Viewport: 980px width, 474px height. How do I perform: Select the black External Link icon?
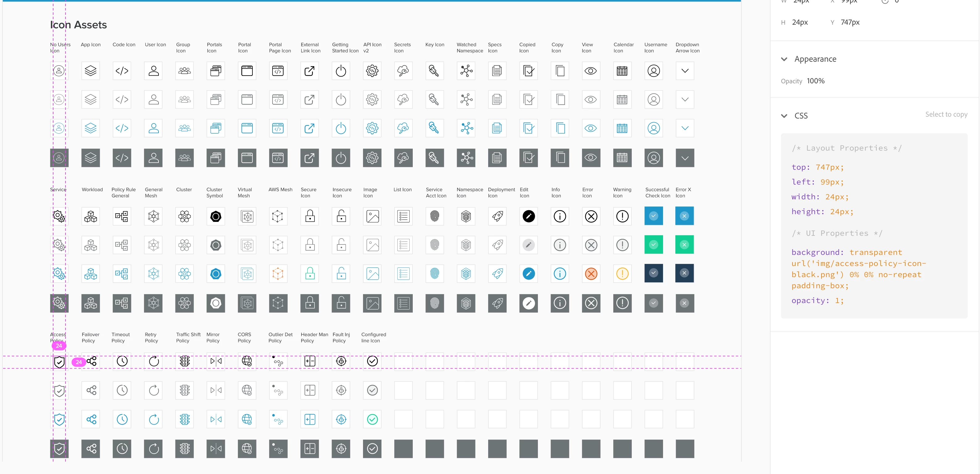point(309,71)
